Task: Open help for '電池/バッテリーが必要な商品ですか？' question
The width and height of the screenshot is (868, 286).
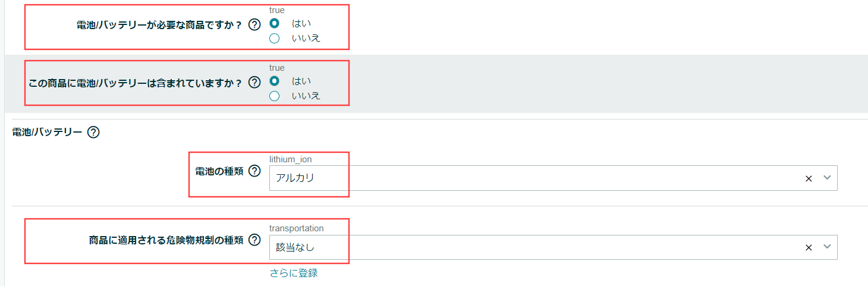Action: coord(254,25)
